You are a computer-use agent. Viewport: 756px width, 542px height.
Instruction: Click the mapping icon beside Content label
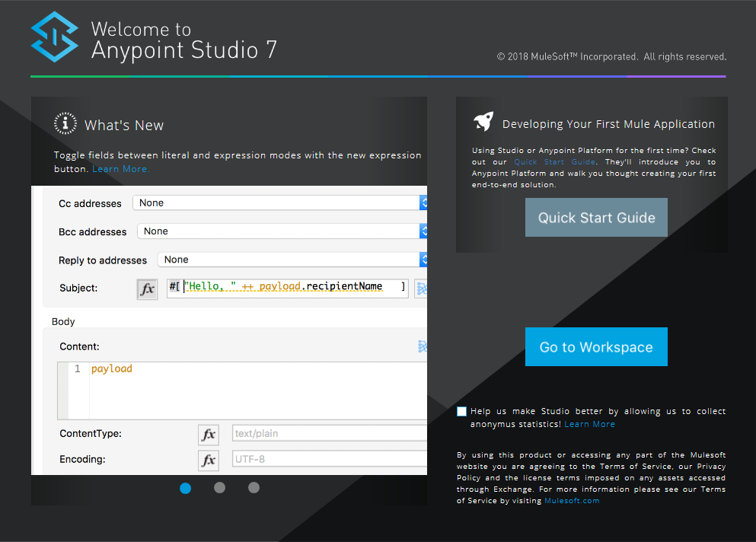(422, 346)
